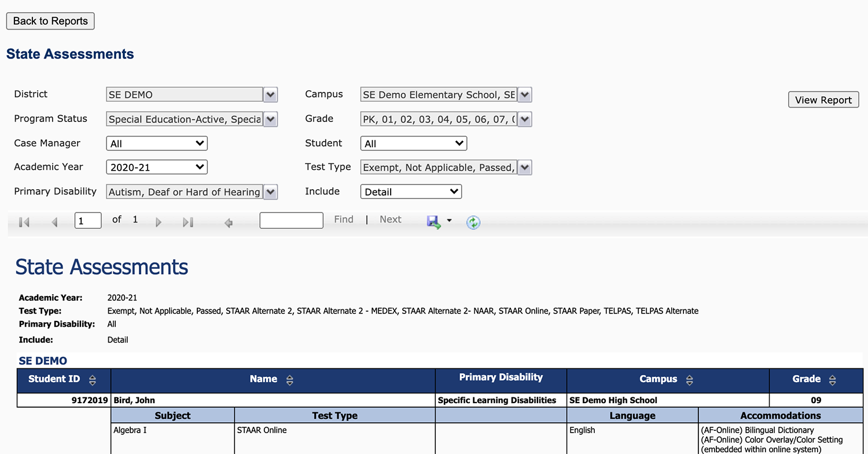Open the Case Manager dropdown
This screenshot has height=454, width=868.
[157, 143]
